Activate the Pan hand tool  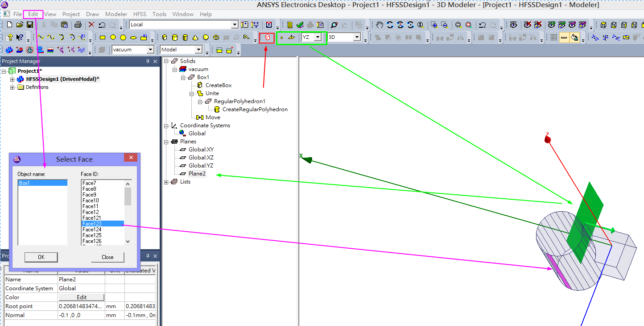380,25
